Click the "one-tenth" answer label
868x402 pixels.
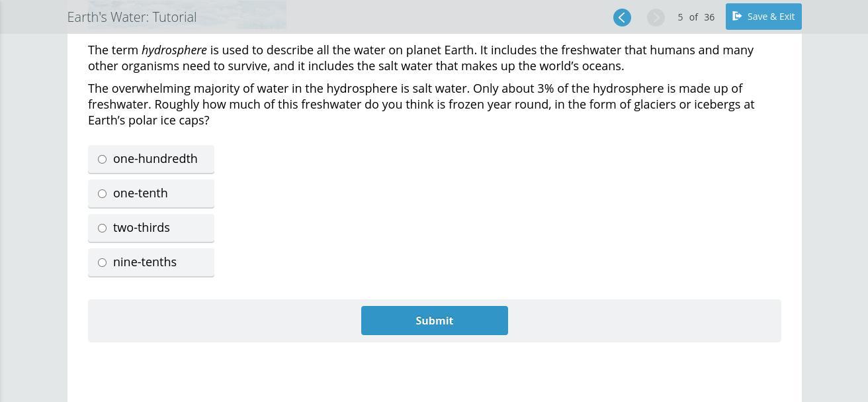click(140, 193)
